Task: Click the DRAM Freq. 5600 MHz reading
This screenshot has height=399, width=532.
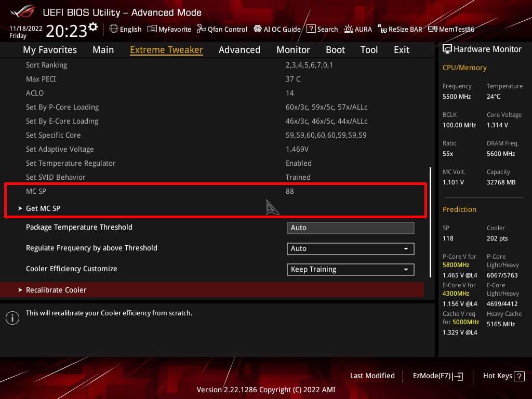Action: pyautogui.click(x=501, y=154)
